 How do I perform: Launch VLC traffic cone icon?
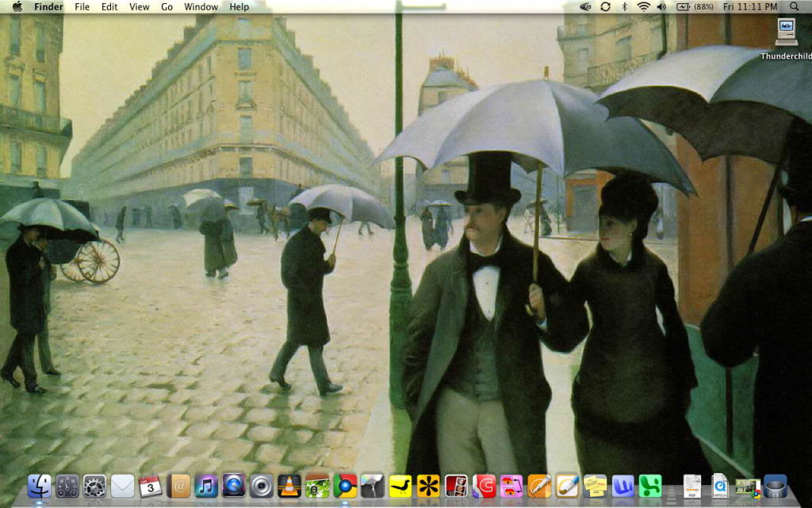click(x=289, y=487)
